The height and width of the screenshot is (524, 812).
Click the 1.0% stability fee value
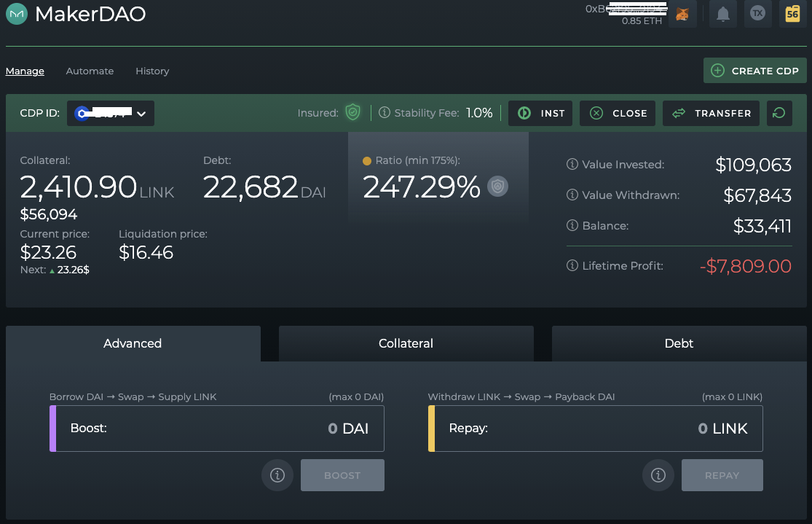[x=479, y=113]
